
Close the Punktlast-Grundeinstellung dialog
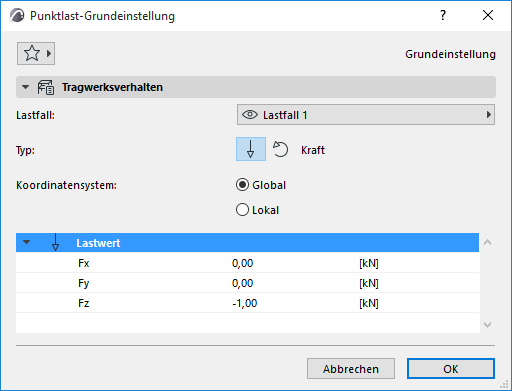click(488, 15)
